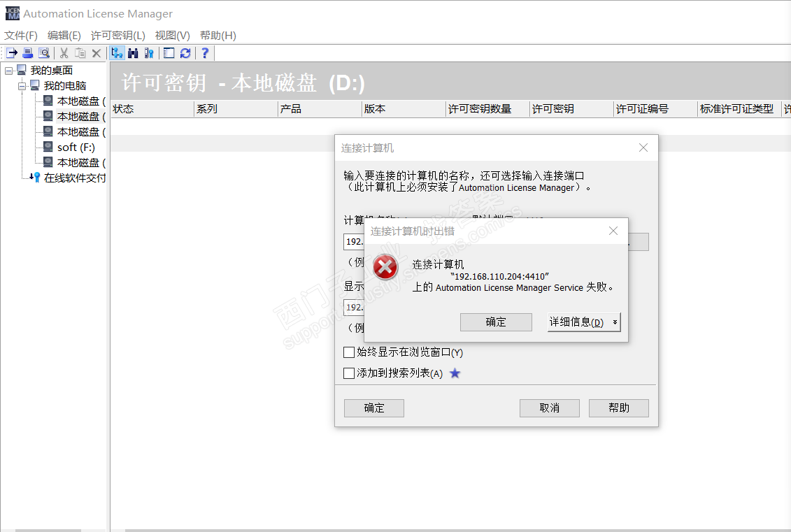Expand 详细信息(D) in error dialog
The height and width of the screenshot is (532, 791).
(x=584, y=322)
